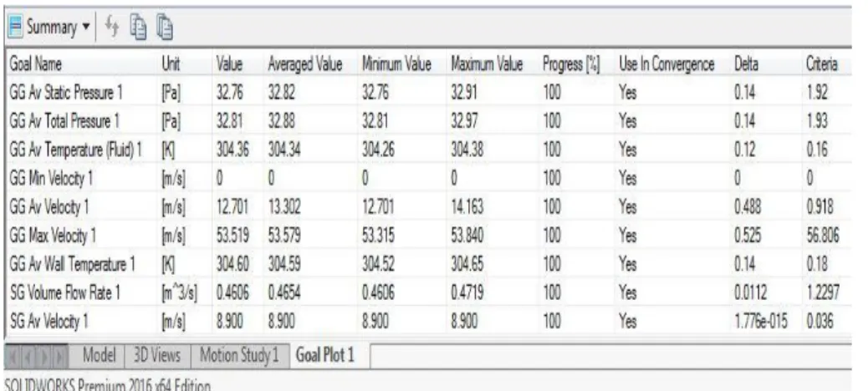
Task: Click the Goal Name column header
Action: pyautogui.click(x=34, y=66)
